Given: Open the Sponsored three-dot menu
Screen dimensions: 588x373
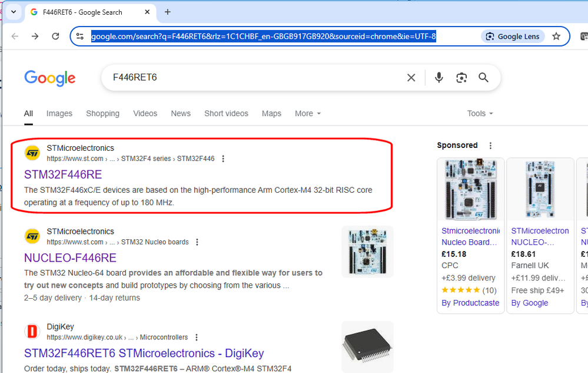Looking at the screenshot, I should pyautogui.click(x=490, y=146).
